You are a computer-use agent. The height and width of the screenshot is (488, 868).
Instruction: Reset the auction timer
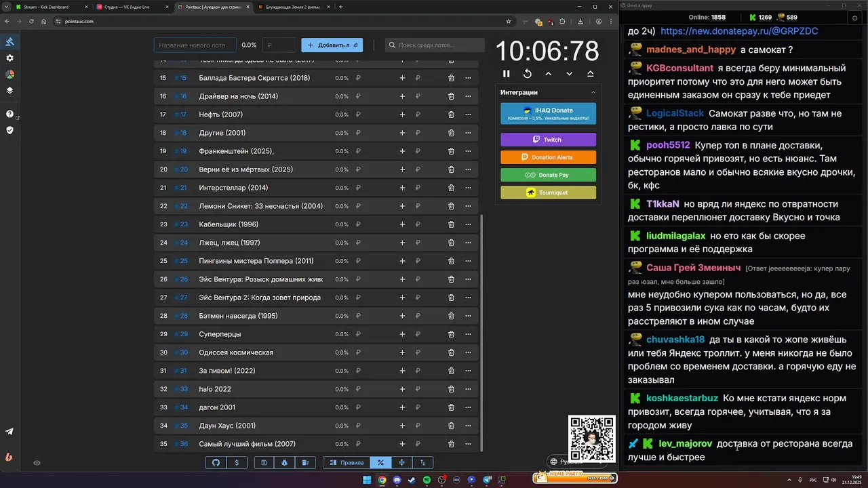pyautogui.click(x=527, y=73)
